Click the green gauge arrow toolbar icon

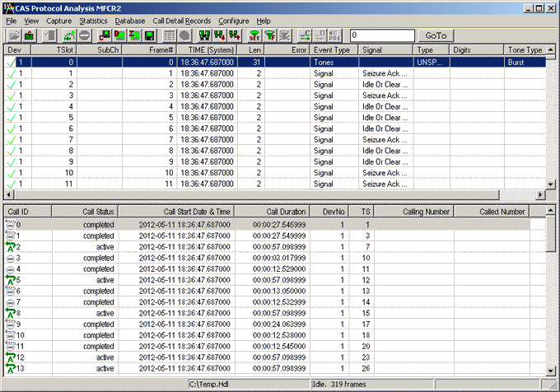[x=70, y=35]
